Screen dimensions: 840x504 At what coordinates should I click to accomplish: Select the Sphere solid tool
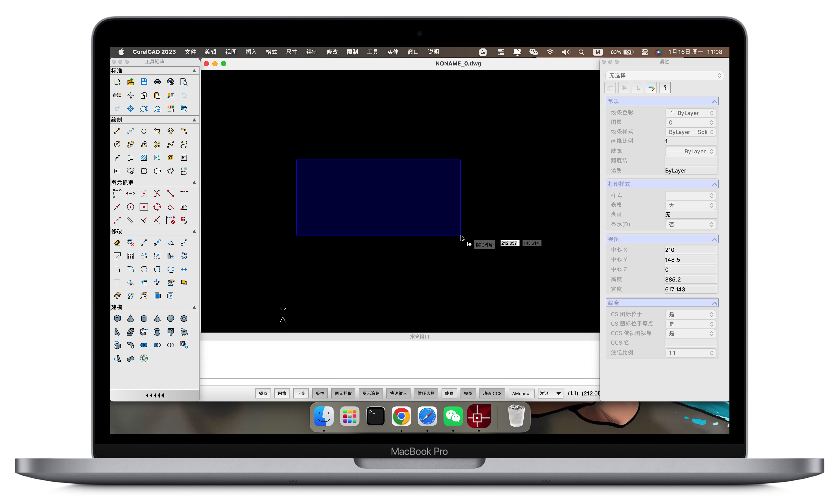170,319
